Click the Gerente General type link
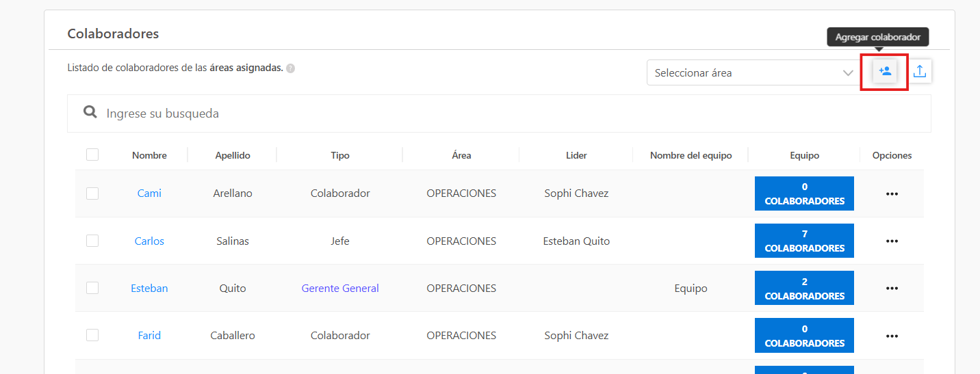Viewport: 980px width, 374px height. 340,288
